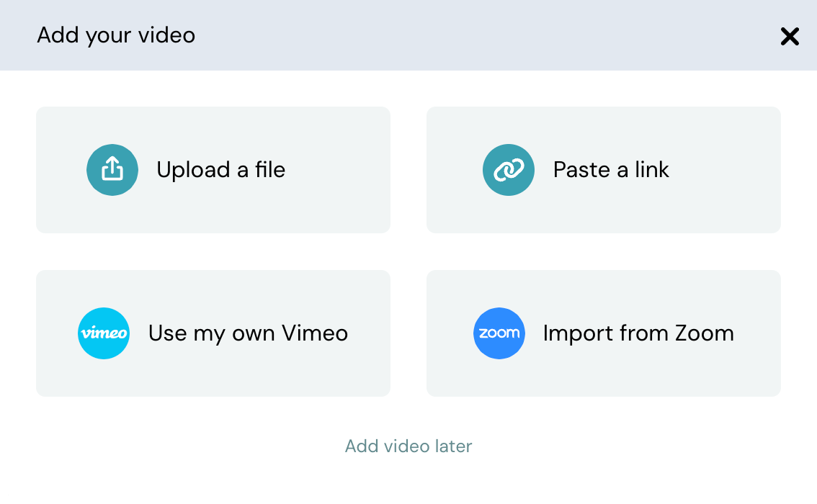Screen dimensions: 817x504
Task: Click the teal upload arrow icon
Action: pyautogui.click(x=112, y=170)
